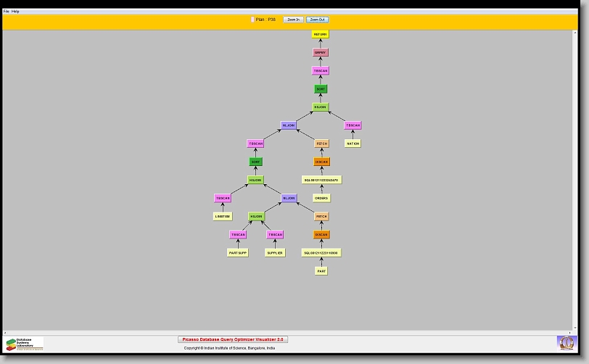The width and height of the screenshot is (589, 364).
Task: Open the Help menu
Action: [16, 12]
